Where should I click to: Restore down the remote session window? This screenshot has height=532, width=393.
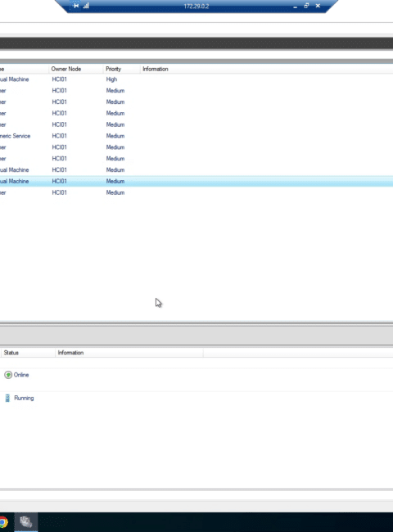306,6
